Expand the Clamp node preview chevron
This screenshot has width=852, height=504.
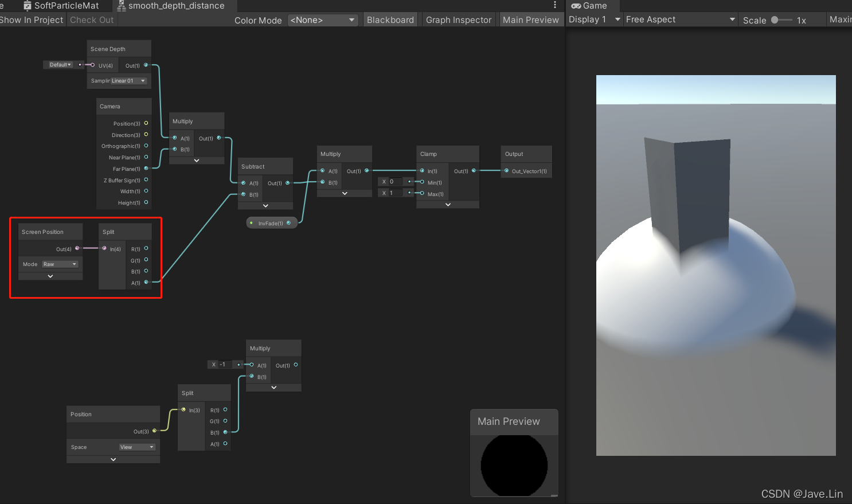coord(447,205)
